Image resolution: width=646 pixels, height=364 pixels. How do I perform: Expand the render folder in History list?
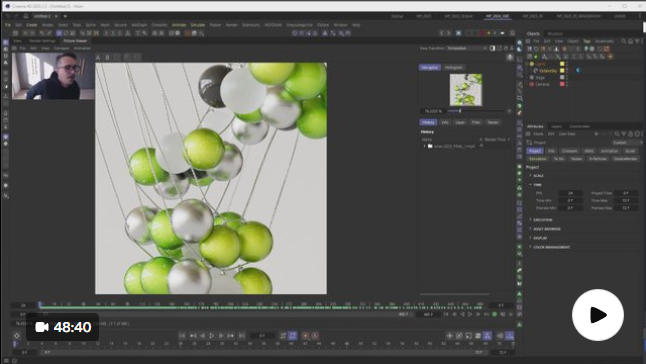pyautogui.click(x=424, y=146)
